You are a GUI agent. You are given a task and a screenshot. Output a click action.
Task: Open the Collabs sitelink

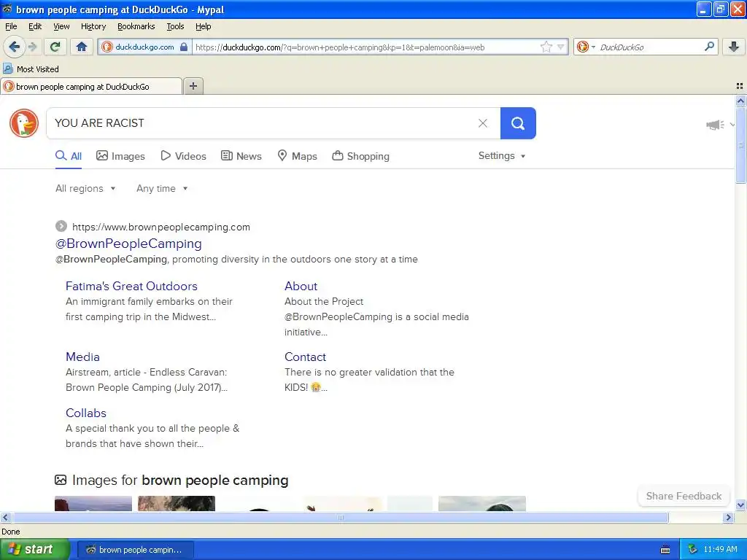point(86,413)
